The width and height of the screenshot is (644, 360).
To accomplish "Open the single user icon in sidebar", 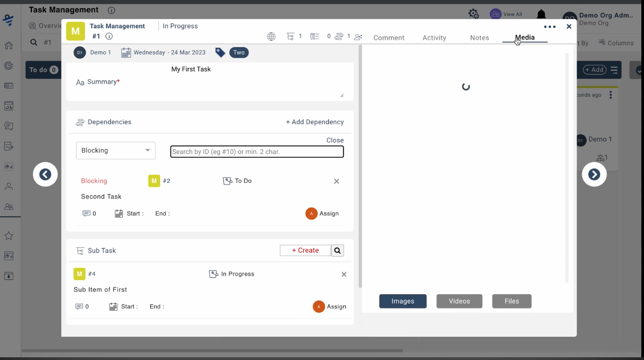I will (9, 186).
